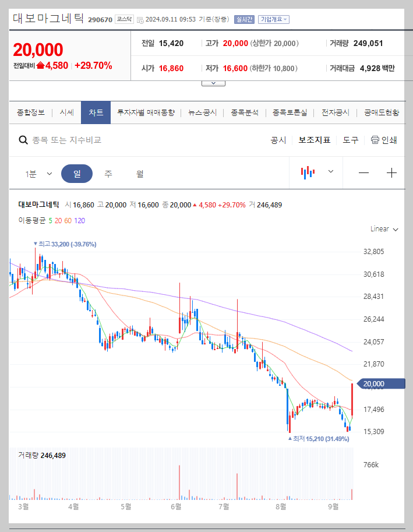413x532 pixels.
Task: Open the 도구 drawing tools
Action: click(350, 140)
